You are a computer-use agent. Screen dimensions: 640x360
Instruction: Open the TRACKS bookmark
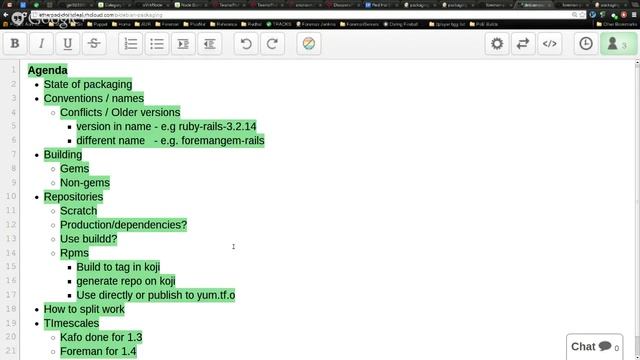pos(279,24)
